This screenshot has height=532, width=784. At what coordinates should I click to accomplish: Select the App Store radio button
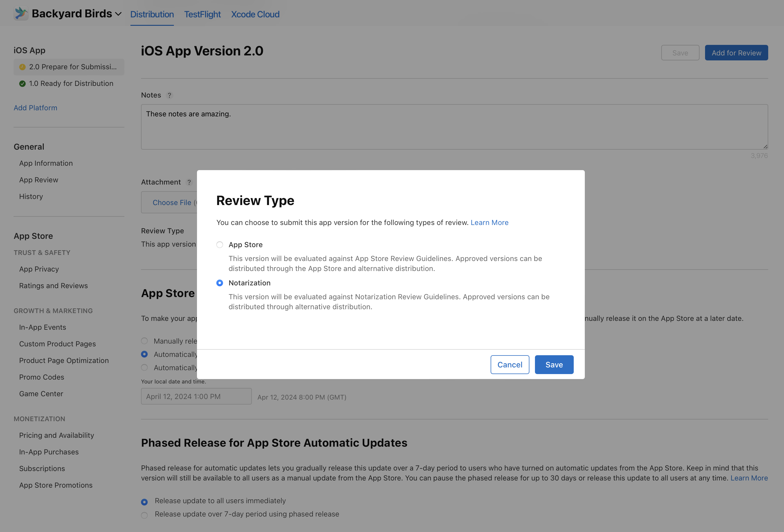220,245
